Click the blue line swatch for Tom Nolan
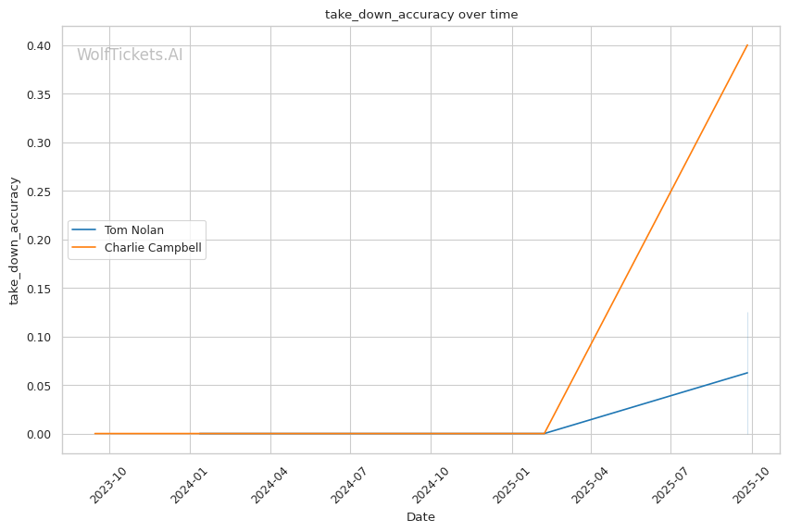This screenshot has width=789, height=532. pyautogui.click(x=84, y=230)
